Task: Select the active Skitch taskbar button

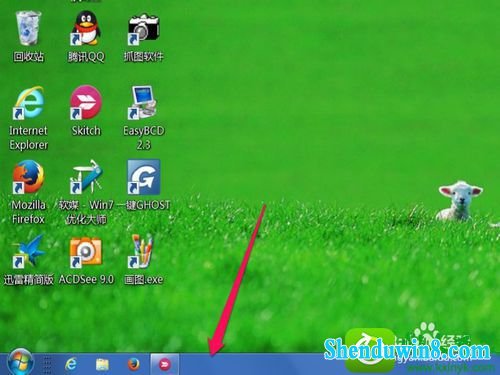Action: pyautogui.click(x=165, y=364)
